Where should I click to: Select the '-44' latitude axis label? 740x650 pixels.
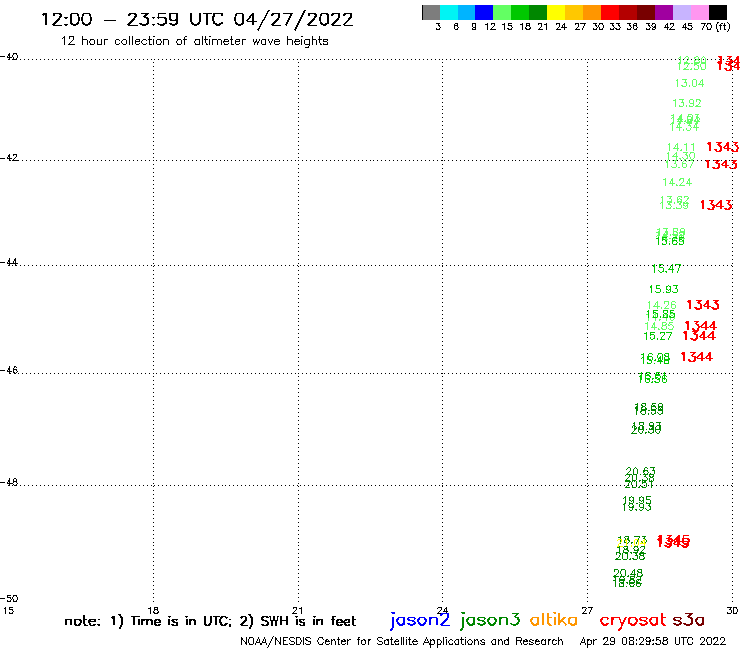10,262
